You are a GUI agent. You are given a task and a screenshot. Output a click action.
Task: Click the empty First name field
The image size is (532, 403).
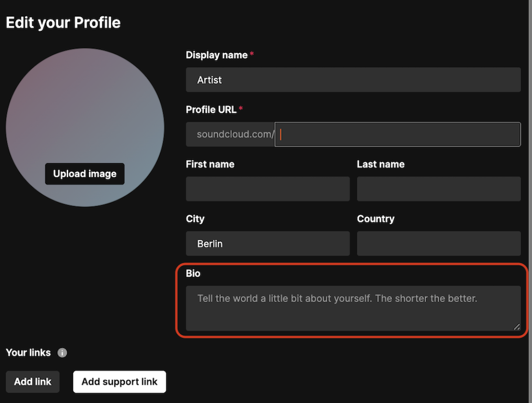[x=268, y=189]
